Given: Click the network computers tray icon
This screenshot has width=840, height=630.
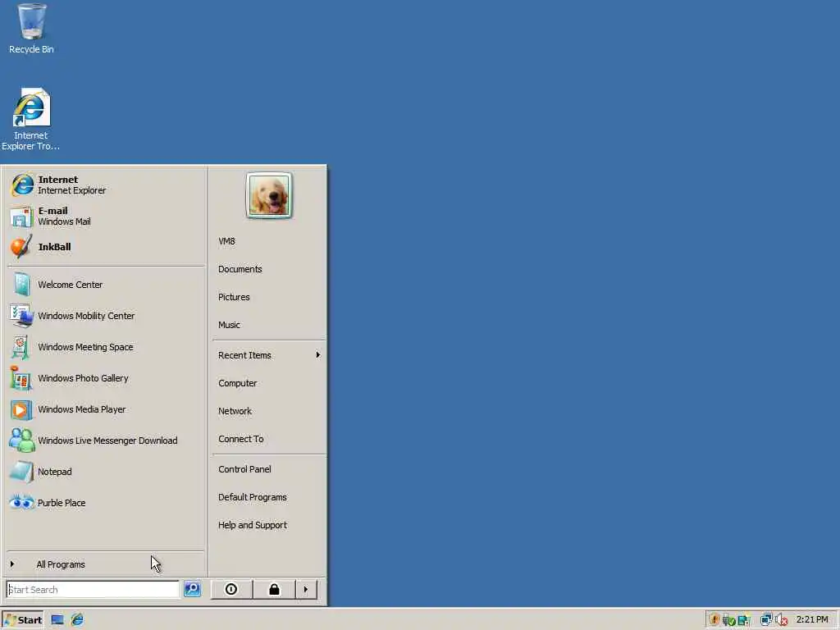Looking at the screenshot, I should [x=766, y=620].
